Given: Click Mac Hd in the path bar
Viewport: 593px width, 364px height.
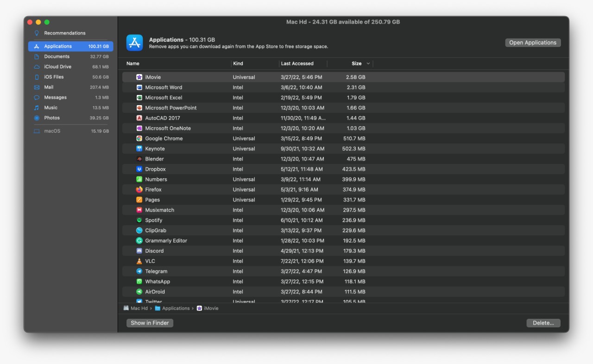Looking at the screenshot, I should (135, 308).
